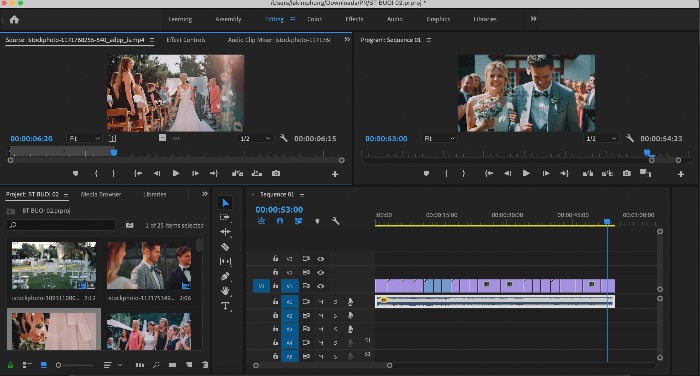Open the Media Browser tab
Image resolution: width=700 pixels, height=376 pixels.
click(x=101, y=194)
